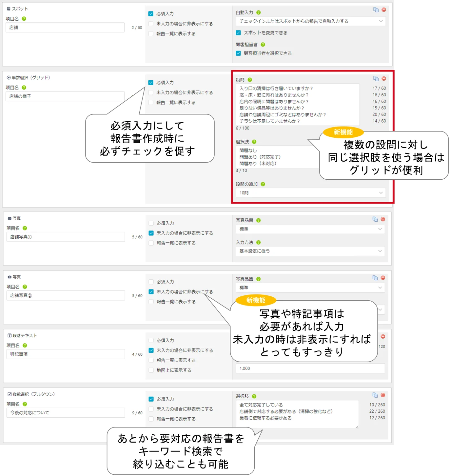
Task: Enable 地図上に表示する for 特記事項
Action: pyautogui.click(x=151, y=370)
